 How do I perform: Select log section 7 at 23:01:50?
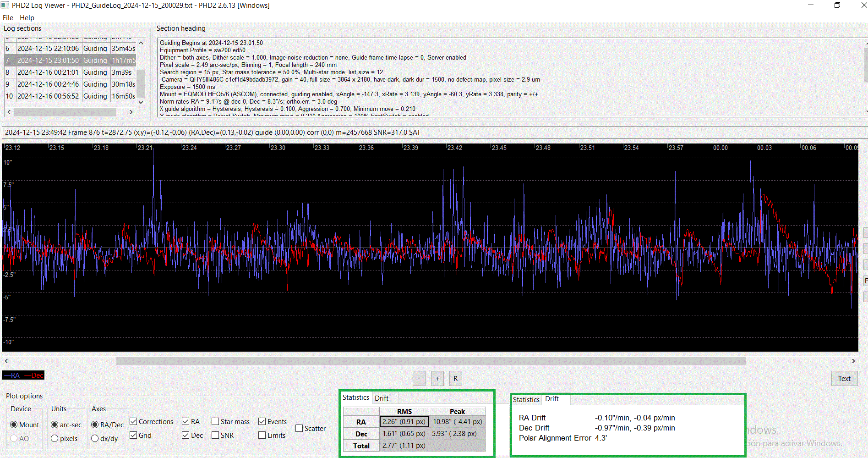coord(70,60)
